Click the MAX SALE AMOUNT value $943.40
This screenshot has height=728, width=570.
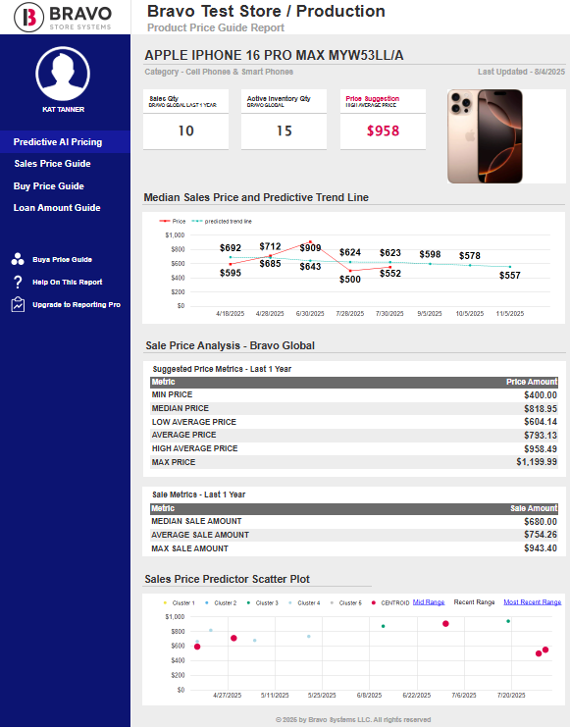[541, 548]
